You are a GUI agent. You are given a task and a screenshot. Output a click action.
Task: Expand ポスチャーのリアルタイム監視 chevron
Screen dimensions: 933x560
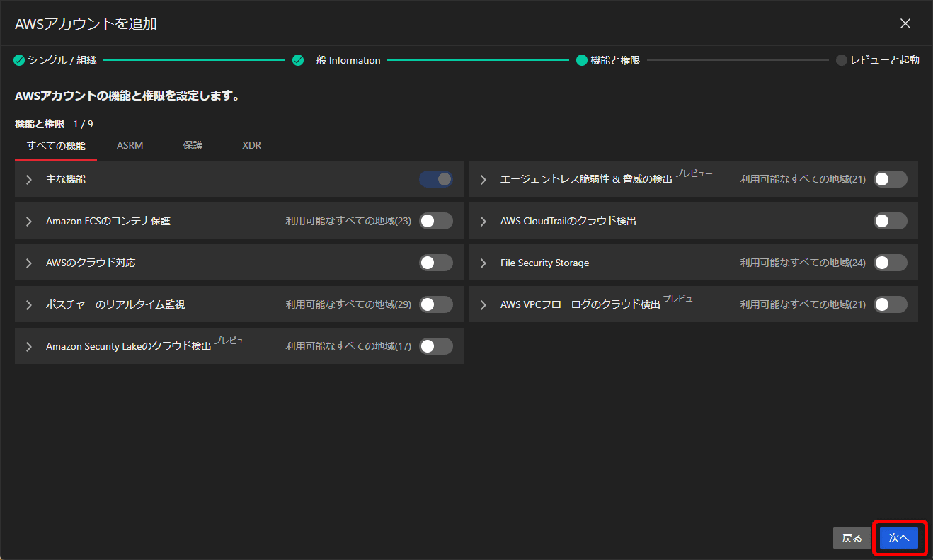[x=29, y=305]
